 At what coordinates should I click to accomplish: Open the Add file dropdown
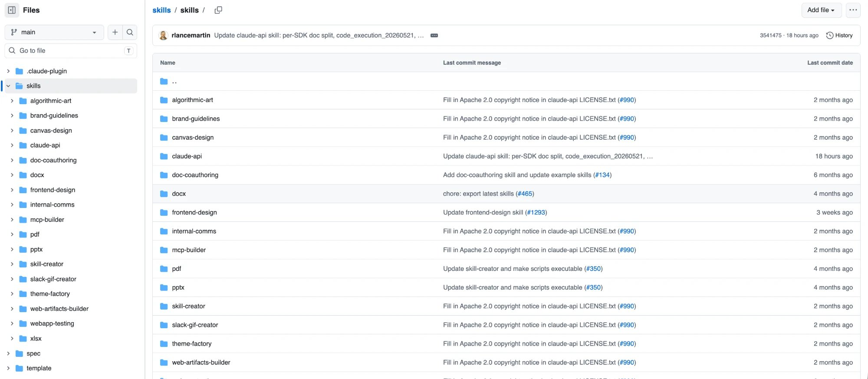pos(821,10)
